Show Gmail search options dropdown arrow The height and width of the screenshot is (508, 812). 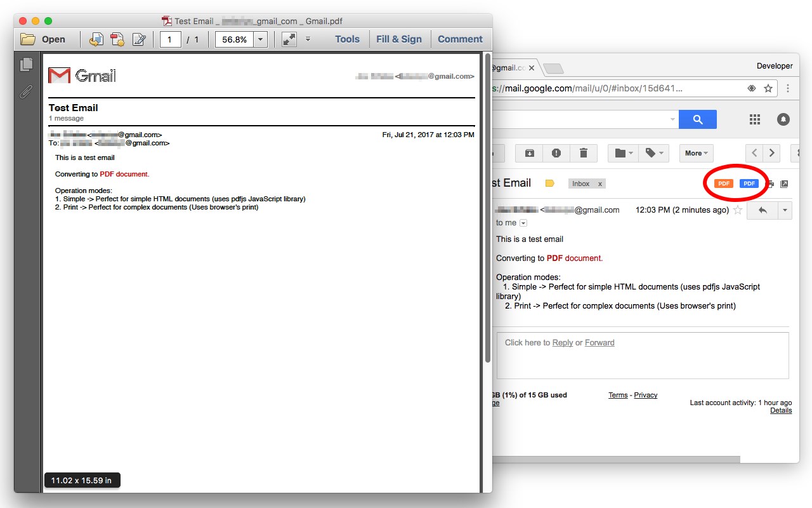coord(672,119)
